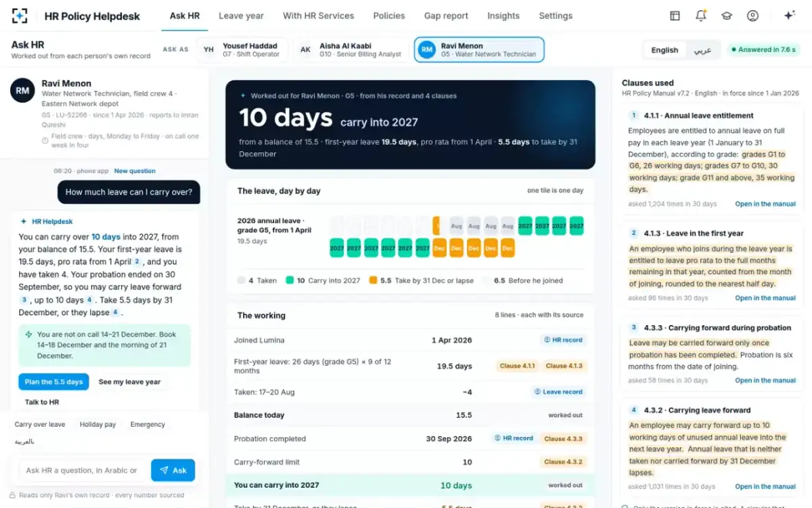Image resolution: width=812 pixels, height=508 pixels.
Task: Click the lock icon beside Reads only Ravi's record
Action: click(x=12, y=495)
